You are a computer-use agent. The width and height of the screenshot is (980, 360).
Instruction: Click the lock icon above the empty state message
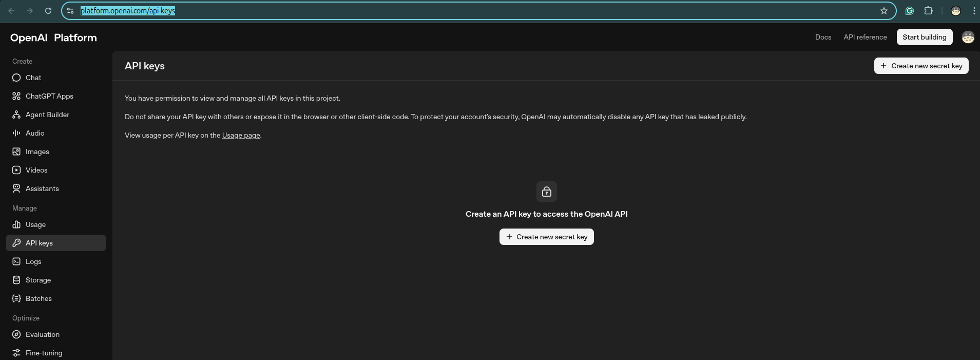547,192
